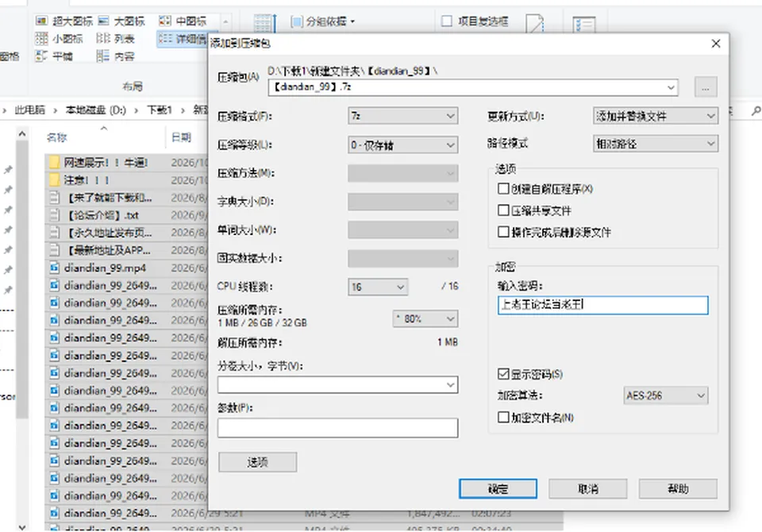Screen dimensions: 762x532
Task: Click the video icon of diandian_99.mp4
Action: [55, 268]
